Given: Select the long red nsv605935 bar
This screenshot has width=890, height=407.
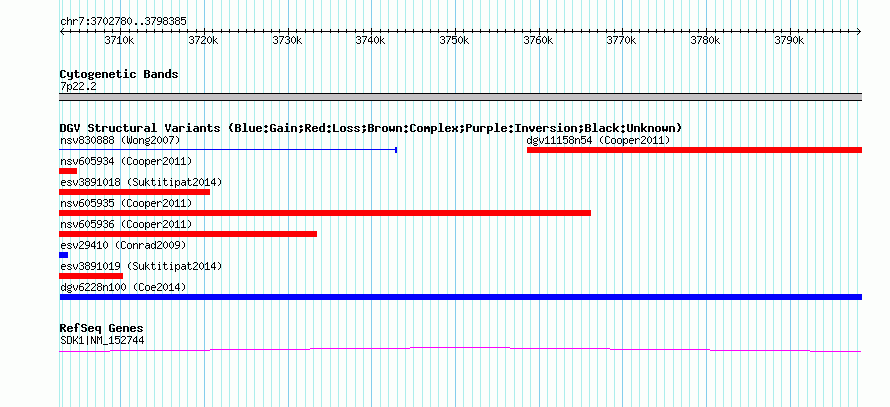Looking at the screenshot, I should tap(325, 213).
